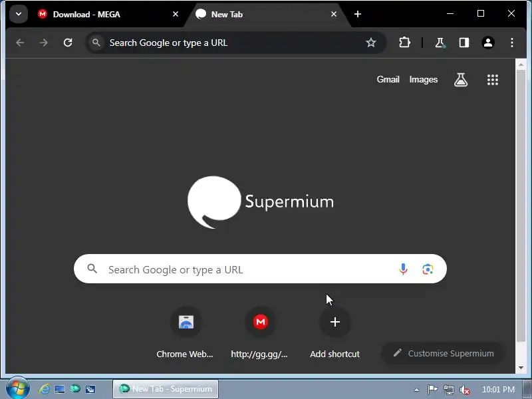
Task: Open network tray icon
Action: pyautogui.click(x=448, y=390)
